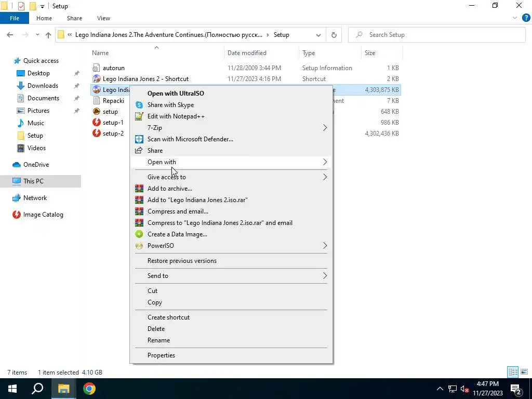Click WinRAR icon beside Compress and email
This screenshot has width=532, height=399.
[x=139, y=211]
